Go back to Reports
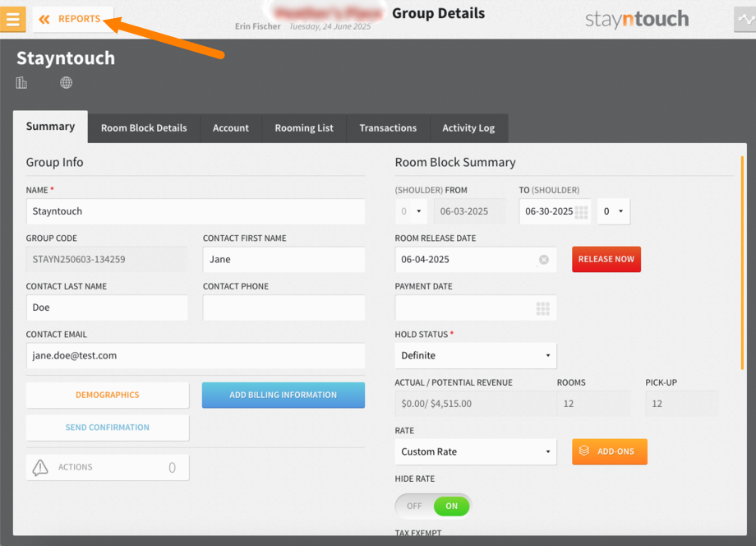The width and height of the screenshot is (756, 546). (x=72, y=19)
